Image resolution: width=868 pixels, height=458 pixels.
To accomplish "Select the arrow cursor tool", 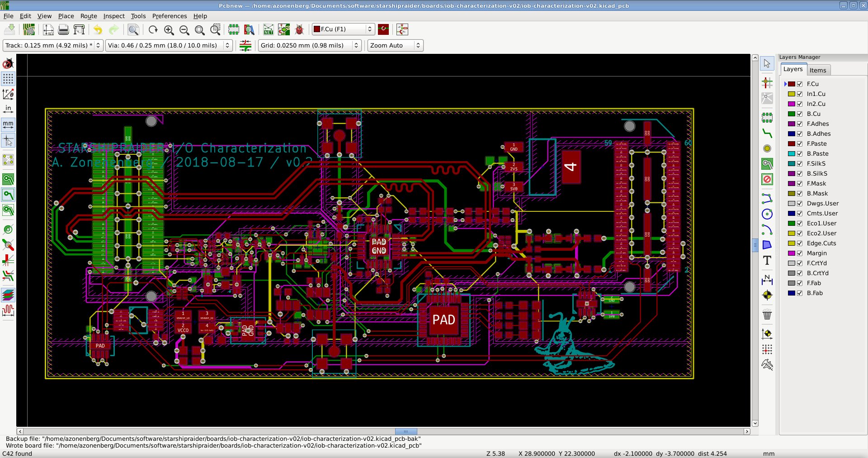I will 767,63.
